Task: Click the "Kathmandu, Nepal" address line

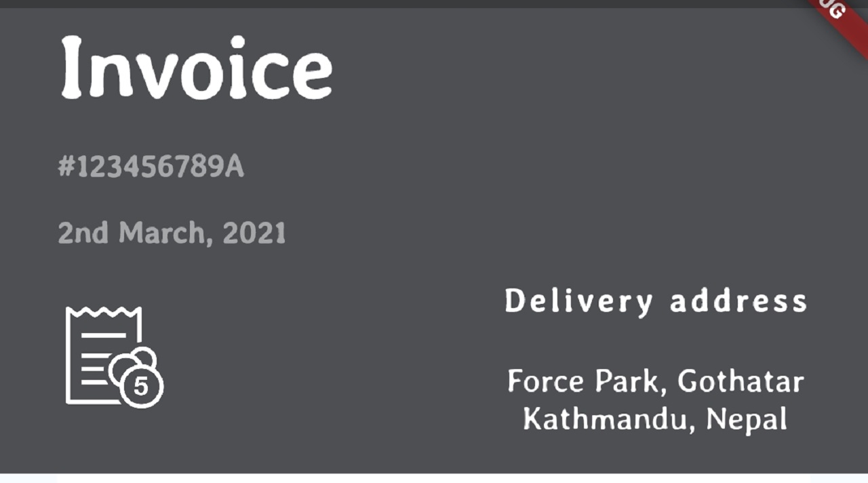Action: point(656,419)
